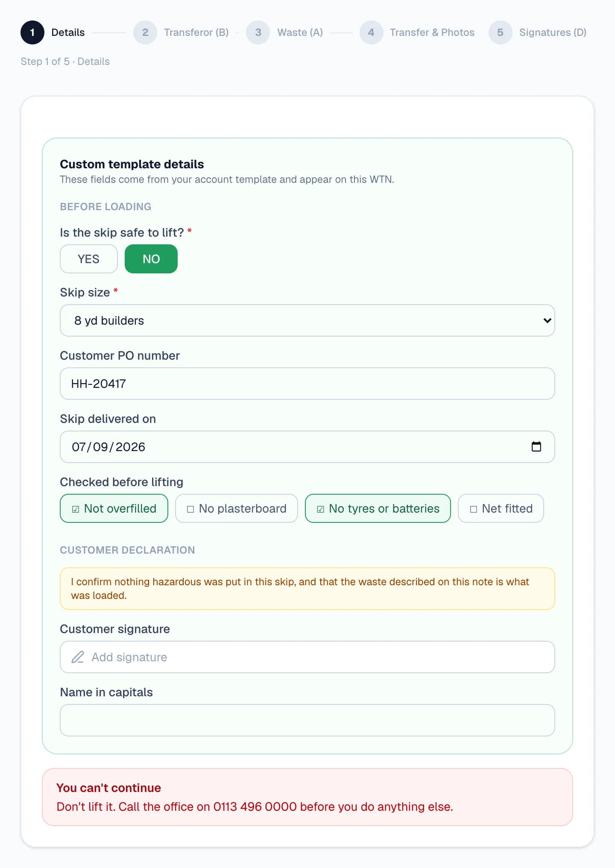Image resolution: width=615 pixels, height=868 pixels.
Task: Open the 8 yd builders select box
Action: (x=307, y=320)
